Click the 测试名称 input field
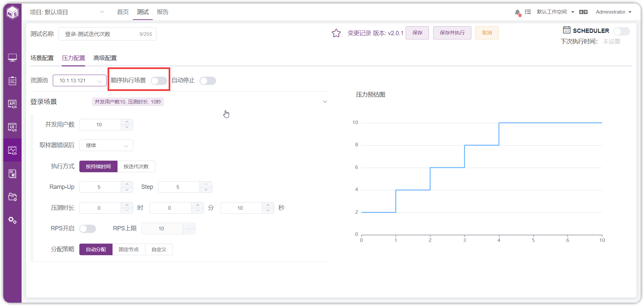 click(x=107, y=34)
